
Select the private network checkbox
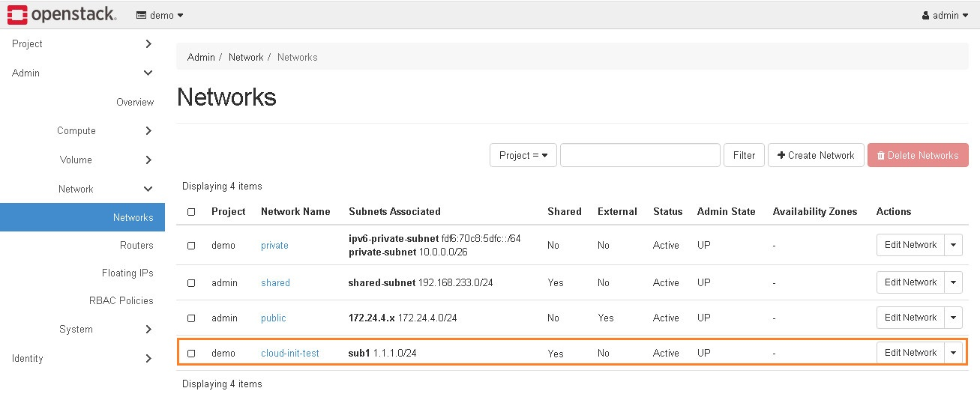point(191,246)
